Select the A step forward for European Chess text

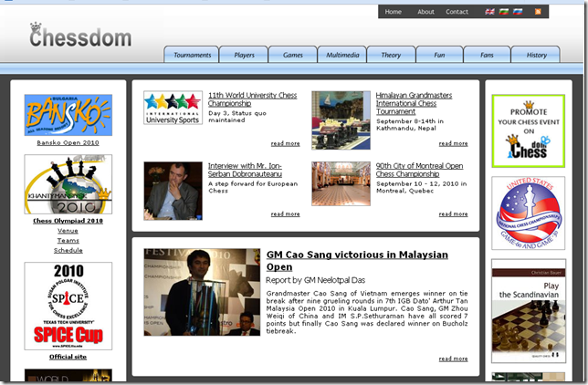tap(253, 187)
